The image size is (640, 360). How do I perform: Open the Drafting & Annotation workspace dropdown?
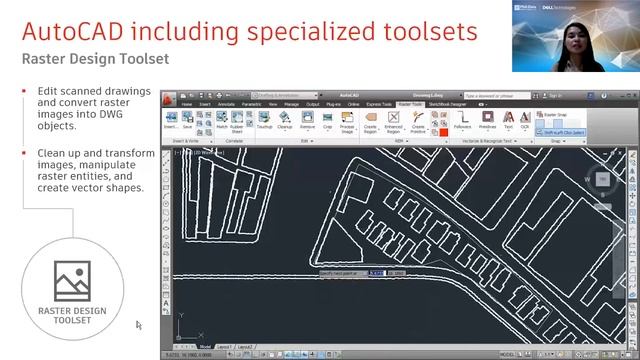tap(284, 96)
